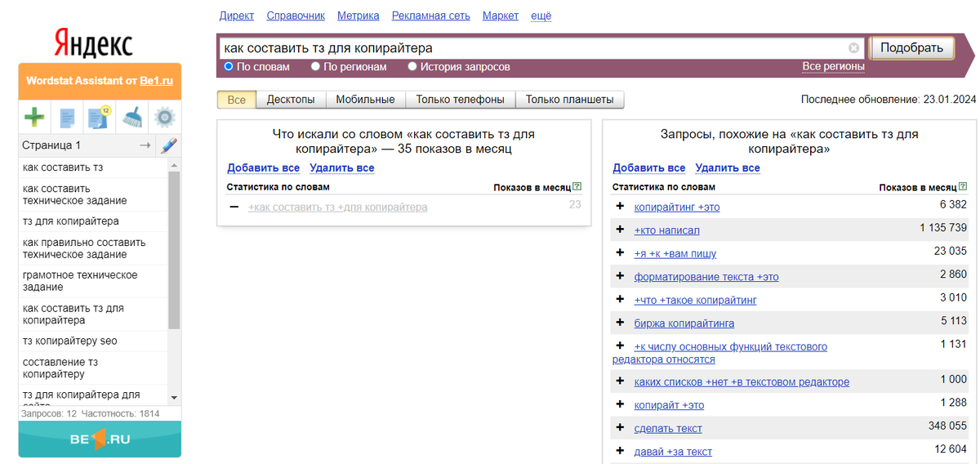
Task: Click the Подобрать button
Action: click(912, 47)
